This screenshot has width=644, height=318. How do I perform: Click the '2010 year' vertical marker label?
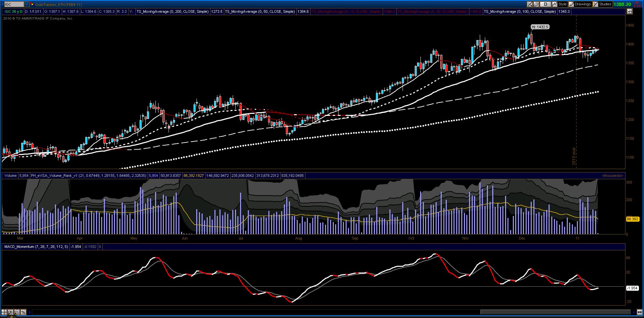tap(574, 156)
